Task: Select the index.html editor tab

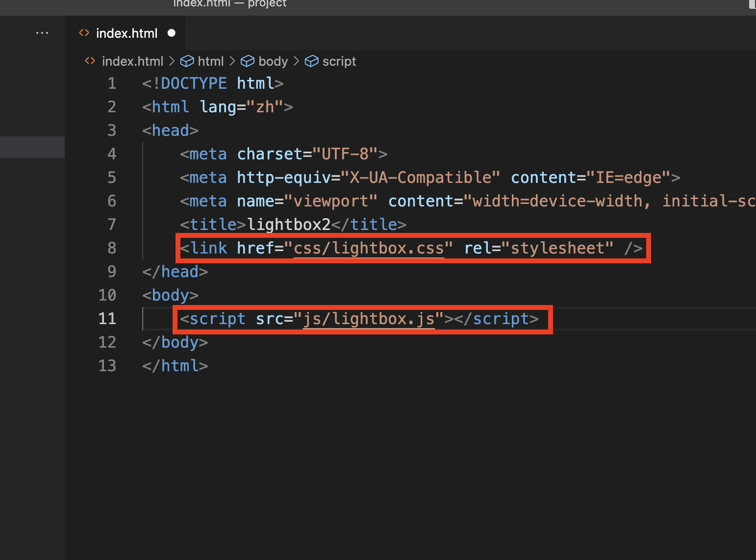Action: [x=125, y=33]
